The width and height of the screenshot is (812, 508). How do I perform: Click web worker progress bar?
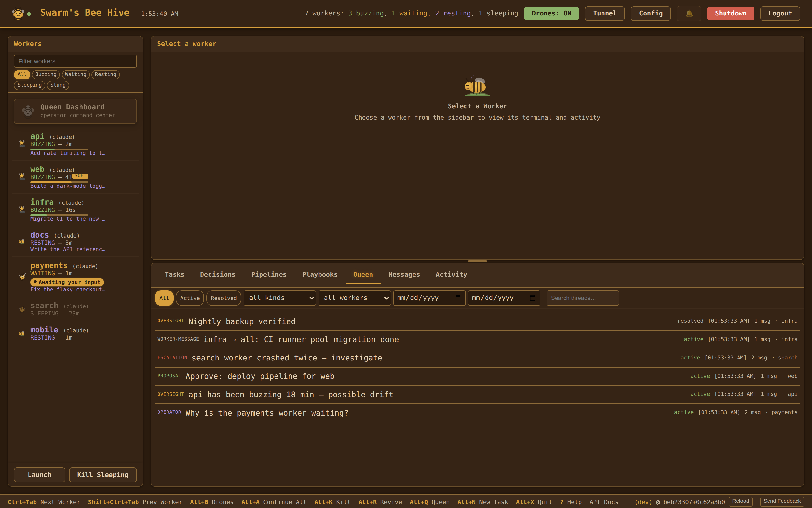[x=59, y=182]
